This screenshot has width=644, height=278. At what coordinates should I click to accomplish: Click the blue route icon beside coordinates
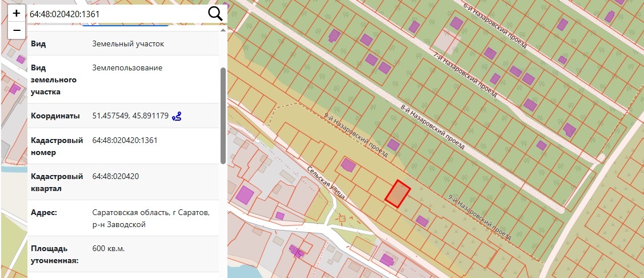pyautogui.click(x=177, y=116)
